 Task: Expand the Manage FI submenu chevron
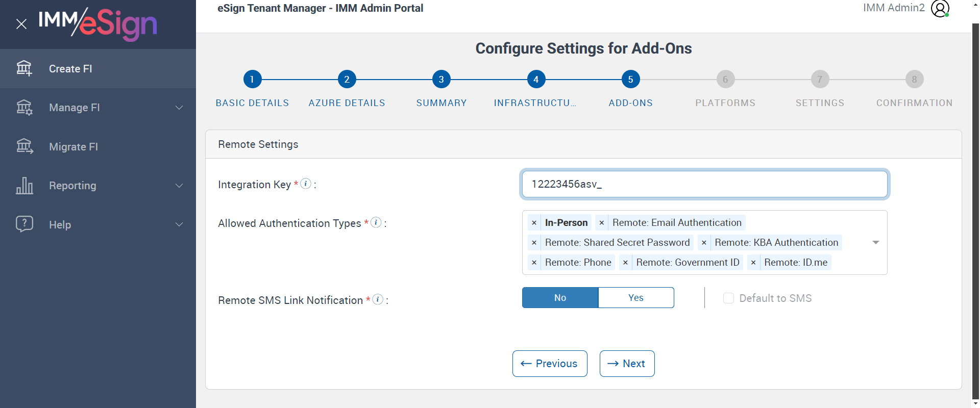179,108
